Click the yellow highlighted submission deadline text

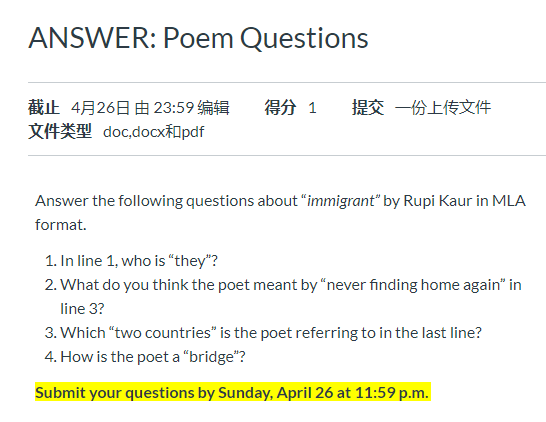[232, 393]
